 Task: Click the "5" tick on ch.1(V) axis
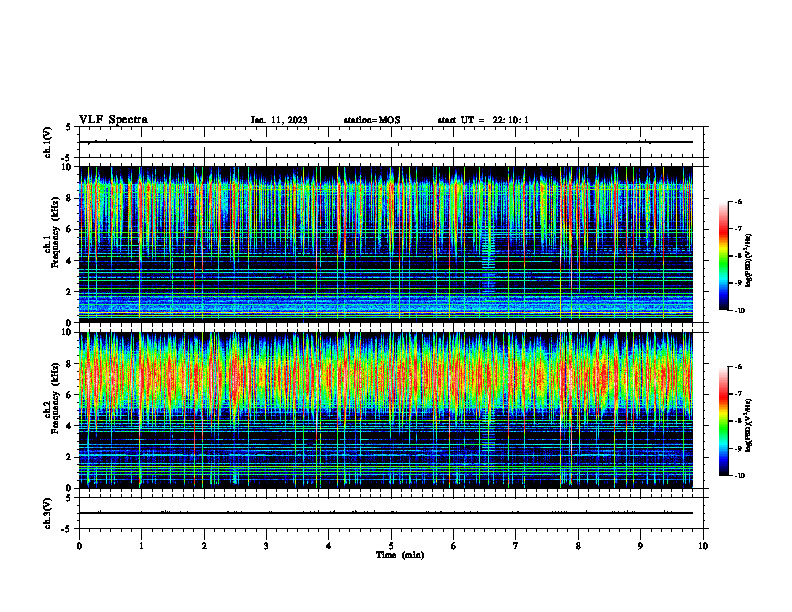click(68, 128)
